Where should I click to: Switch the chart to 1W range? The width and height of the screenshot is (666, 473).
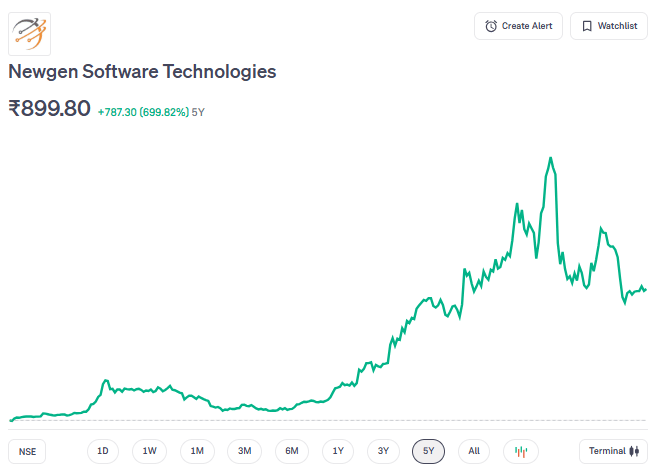coord(149,451)
